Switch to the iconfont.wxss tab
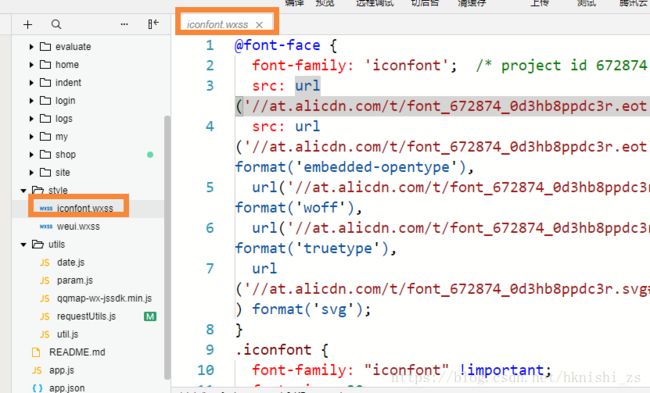The height and width of the screenshot is (393, 650). 217,24
